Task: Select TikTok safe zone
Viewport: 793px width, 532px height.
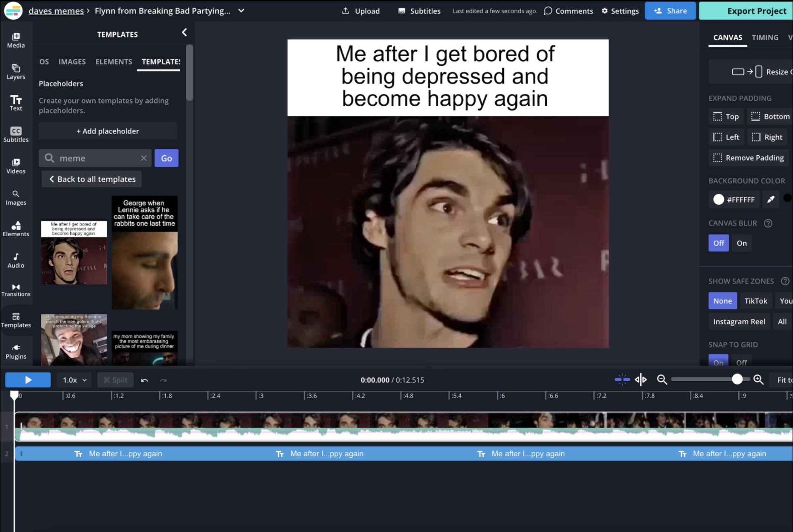Action: pos(755,301)
